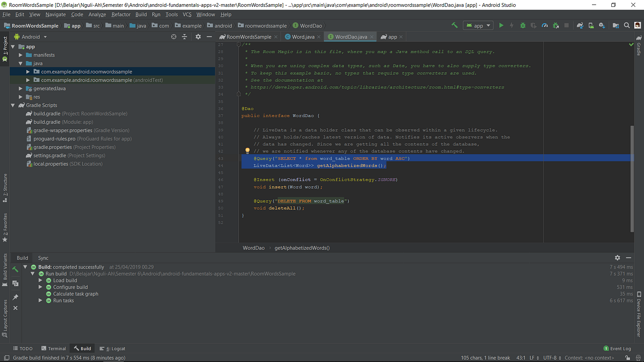Expand the manifests folder
Screen dimensions: 644x362
point(20,55)
